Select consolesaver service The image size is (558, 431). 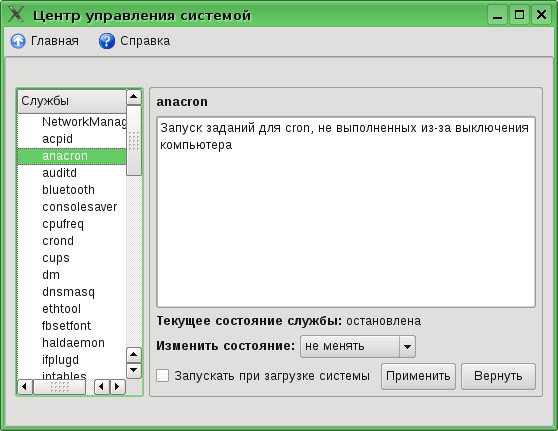[x=72, y=207]
